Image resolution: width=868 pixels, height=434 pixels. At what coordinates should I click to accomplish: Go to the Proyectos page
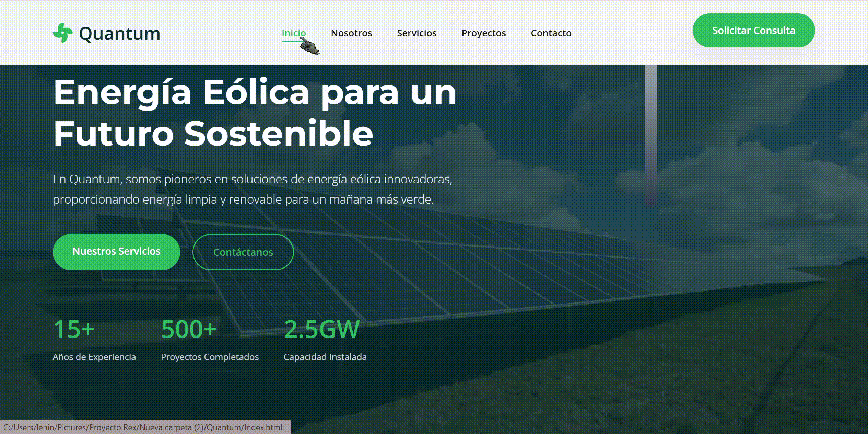tap(484, 33)
